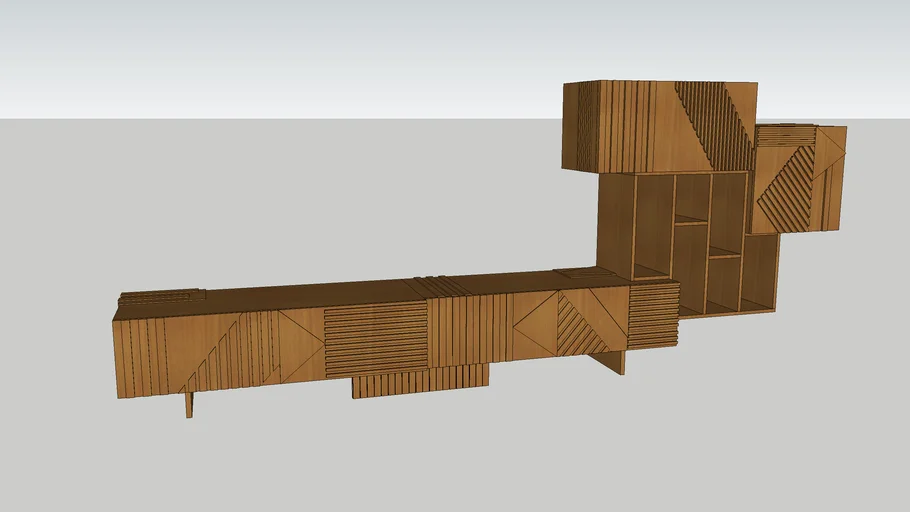Click the horizontal-slat right end of sideboard
910x512 pixels.
tap(653, 315)
